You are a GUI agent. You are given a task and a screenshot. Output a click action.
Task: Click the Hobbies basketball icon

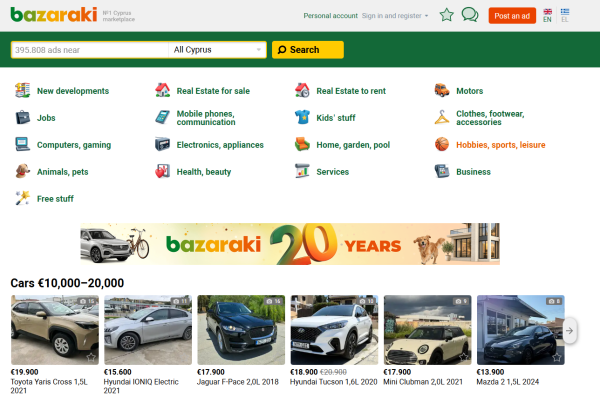point(442,145)
